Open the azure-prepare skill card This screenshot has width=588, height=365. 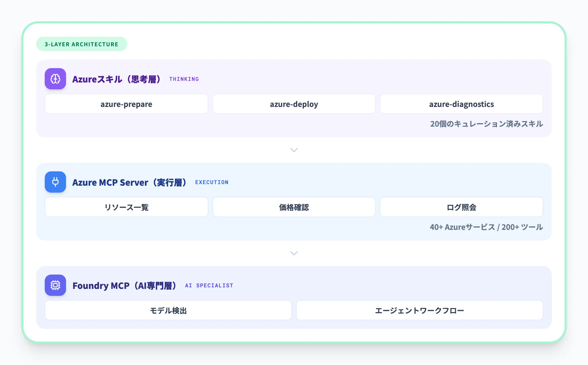[x=126, y=104]
